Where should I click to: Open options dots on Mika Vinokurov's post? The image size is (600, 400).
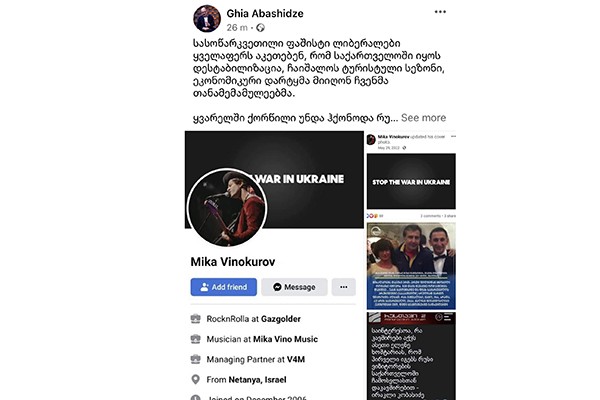coord(453,136)
